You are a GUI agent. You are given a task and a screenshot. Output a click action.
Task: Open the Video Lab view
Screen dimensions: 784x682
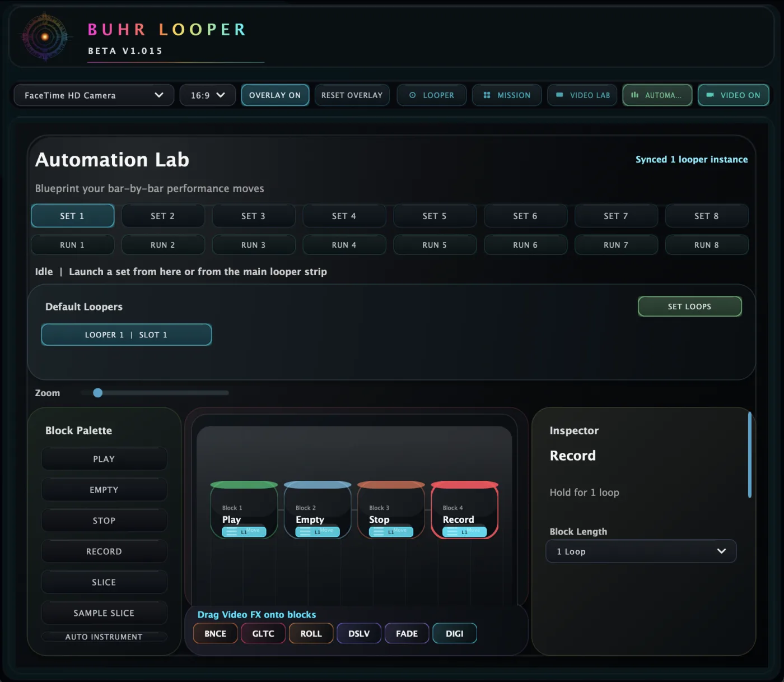tap(582, 95)
